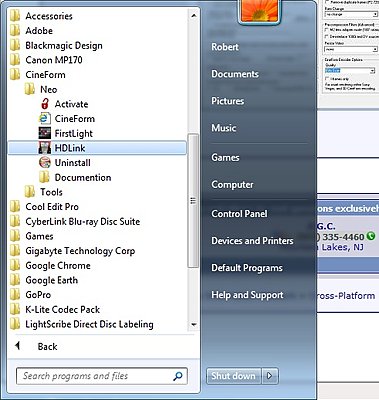This screenshot has height=400, width=379.
Task: Click the Search programs and files box
Action: [102, 376]
